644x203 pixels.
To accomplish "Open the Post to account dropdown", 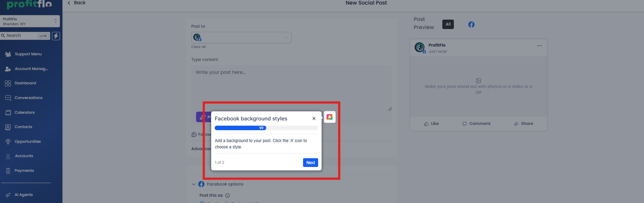I will [241, 38].
